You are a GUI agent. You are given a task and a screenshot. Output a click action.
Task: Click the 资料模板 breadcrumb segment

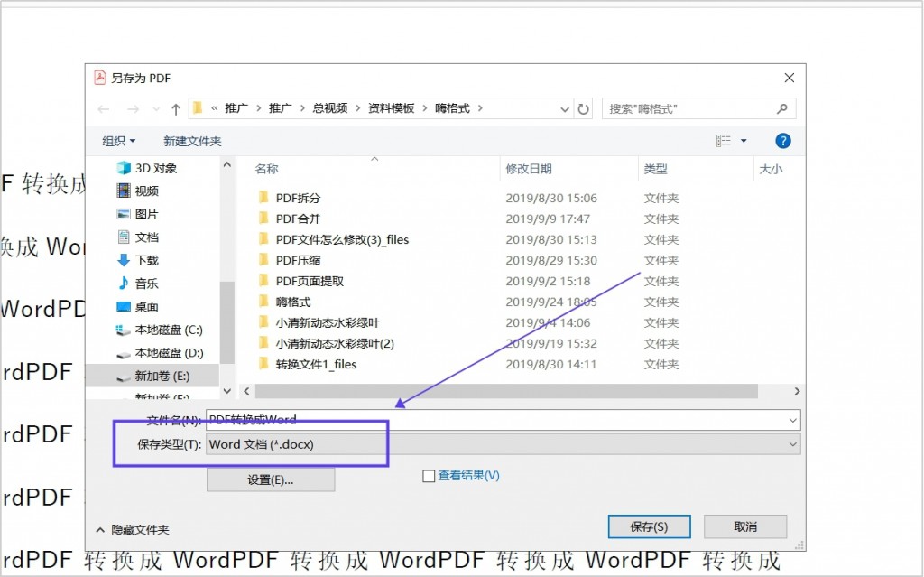392,108
